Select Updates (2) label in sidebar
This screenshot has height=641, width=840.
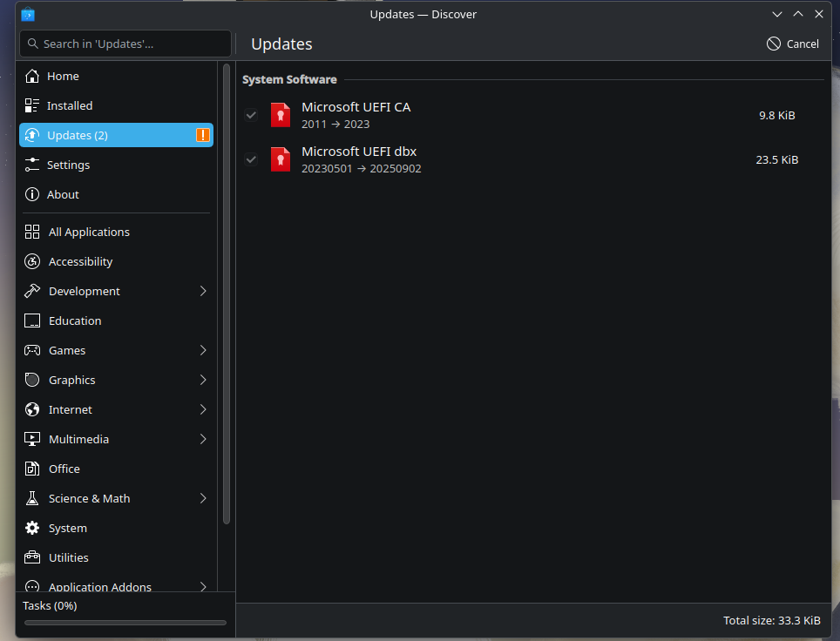78,136
